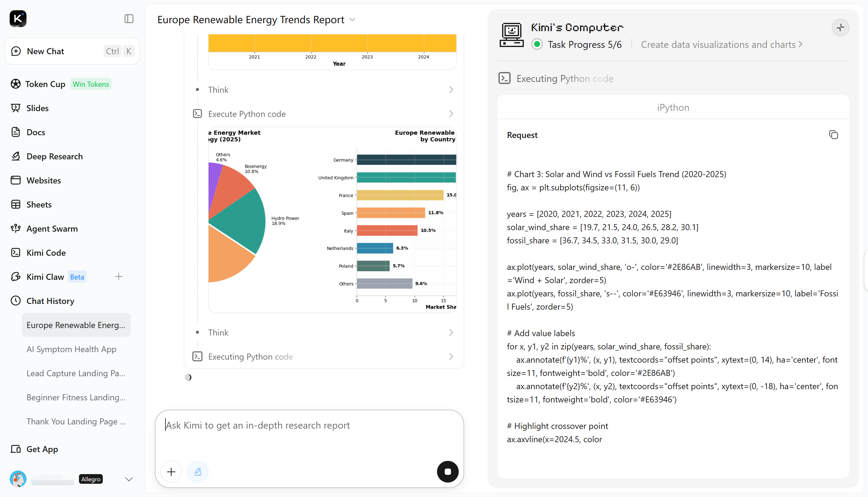Image resolution: width=868 pixels, height=497 pixels.
Task: Start a New Chat
Action: (x=72, y=51)
